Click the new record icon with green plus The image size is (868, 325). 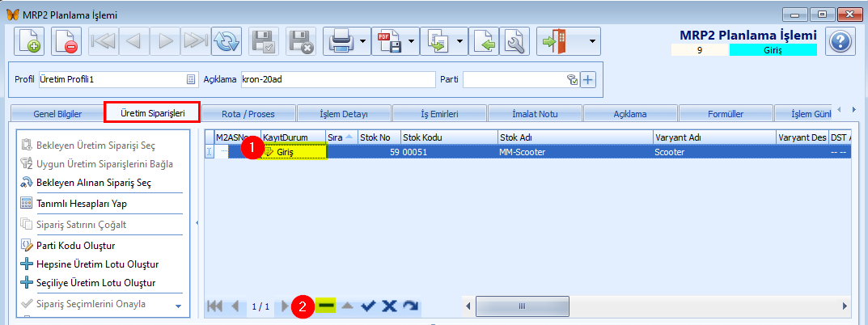[x=29, y=41]
